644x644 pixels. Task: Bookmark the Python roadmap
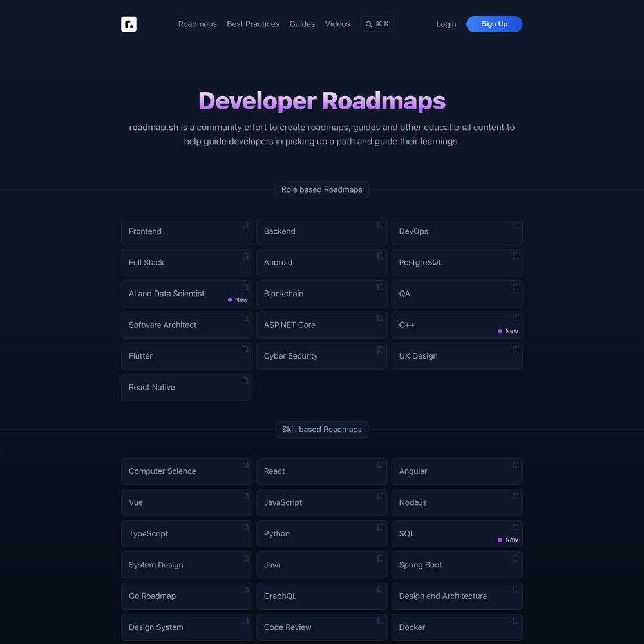[x=381, y=527]
